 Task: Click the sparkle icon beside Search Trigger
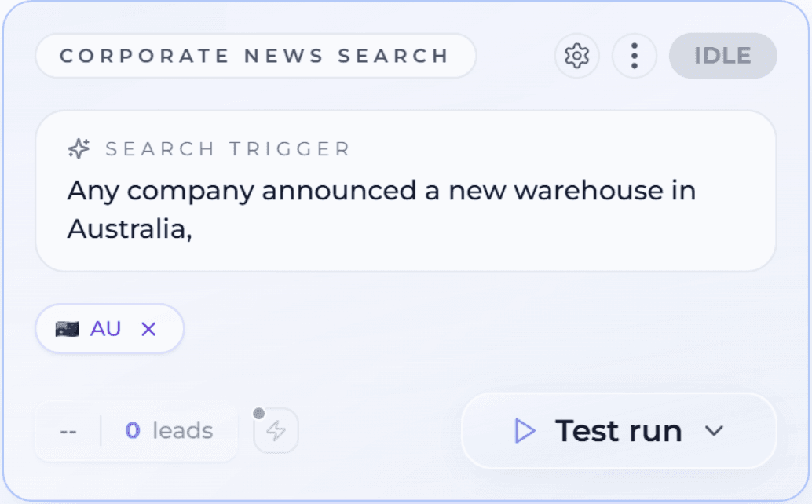[x=79, y=148]
